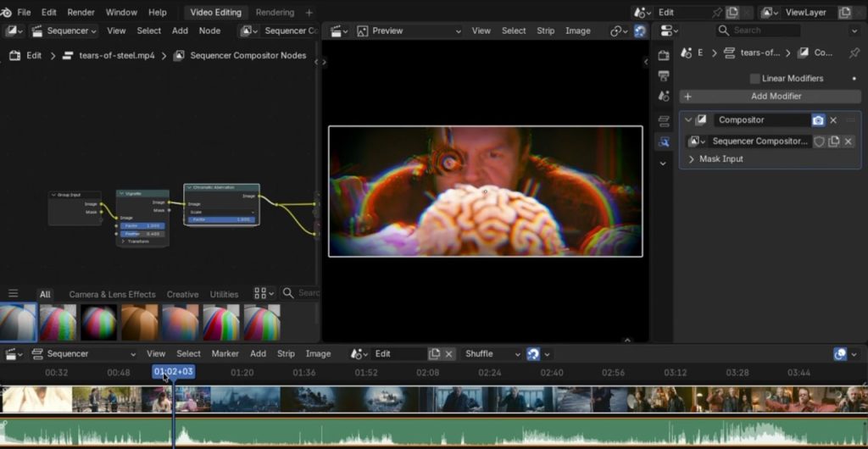Open the Shuffle overlap mode dropdown
The image size is (868, 449).
click(491, 354)
